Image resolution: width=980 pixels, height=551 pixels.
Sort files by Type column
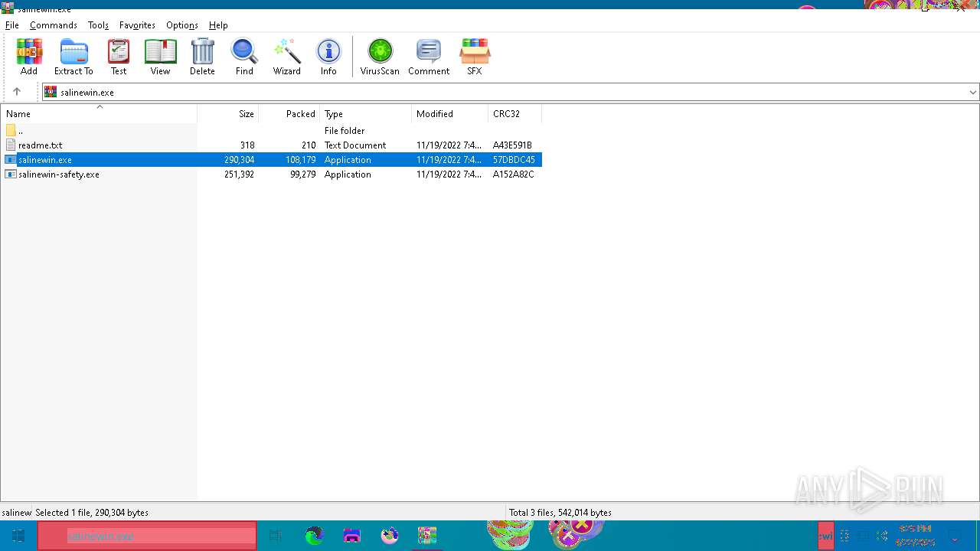click(x=366, y=113)
